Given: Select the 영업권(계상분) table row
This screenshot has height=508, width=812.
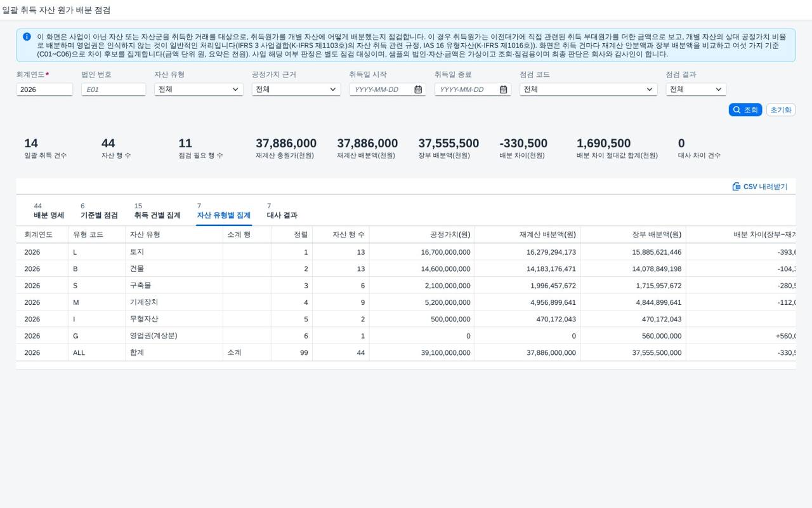Looking at the screenshot, I should (406, 336).
